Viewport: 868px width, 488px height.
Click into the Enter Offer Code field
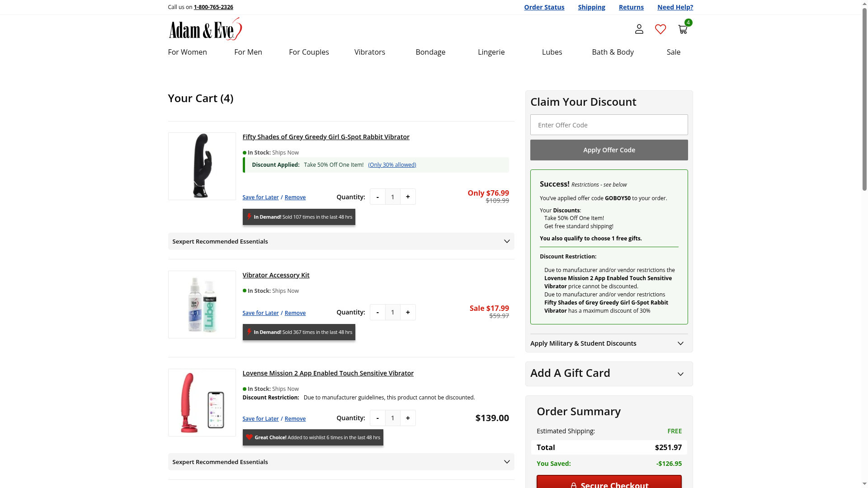(609, 125)
